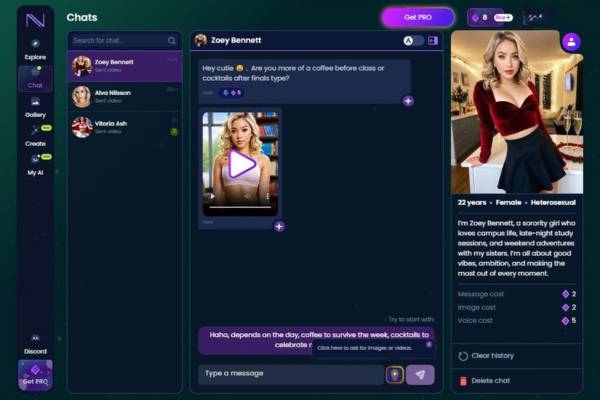Click the 'Try to start with' hint text
600x400 pixels.
411,319
